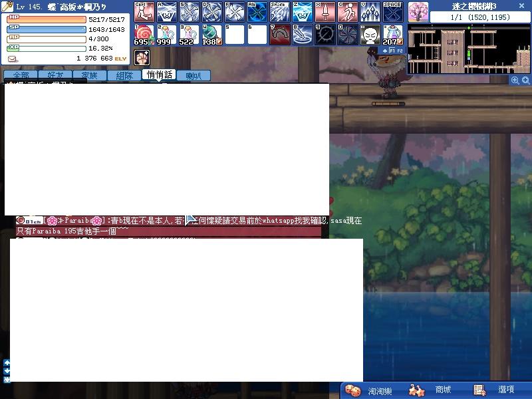Use the purple potion with count 522
532x399 pixels.
(190, 35)
